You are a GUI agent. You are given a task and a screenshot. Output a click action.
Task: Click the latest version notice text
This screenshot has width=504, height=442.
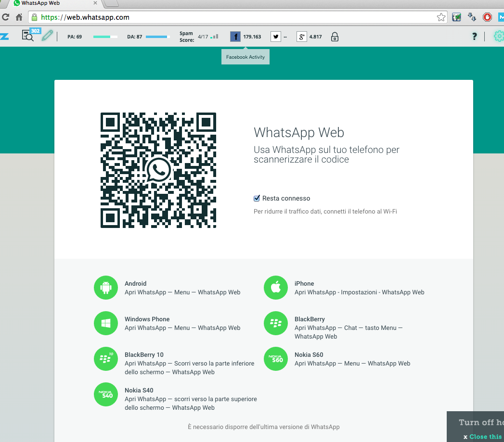point(264,427)
